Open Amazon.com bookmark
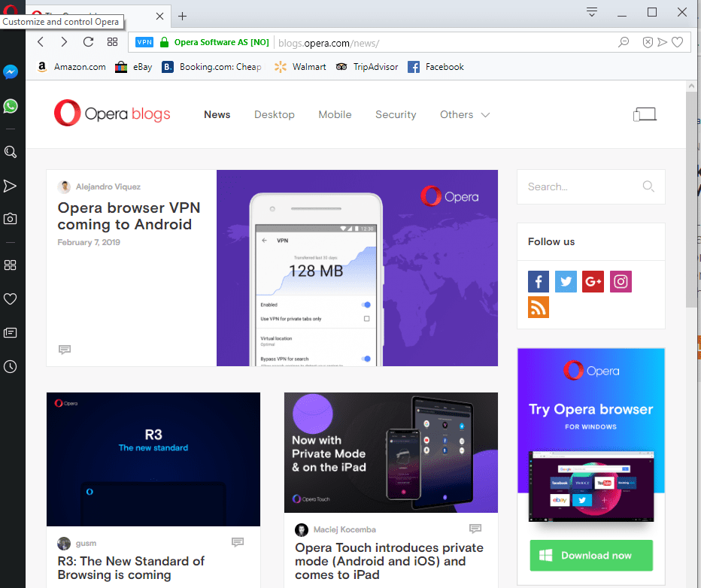This screenshot has width=701, height=588. (72, 67)
